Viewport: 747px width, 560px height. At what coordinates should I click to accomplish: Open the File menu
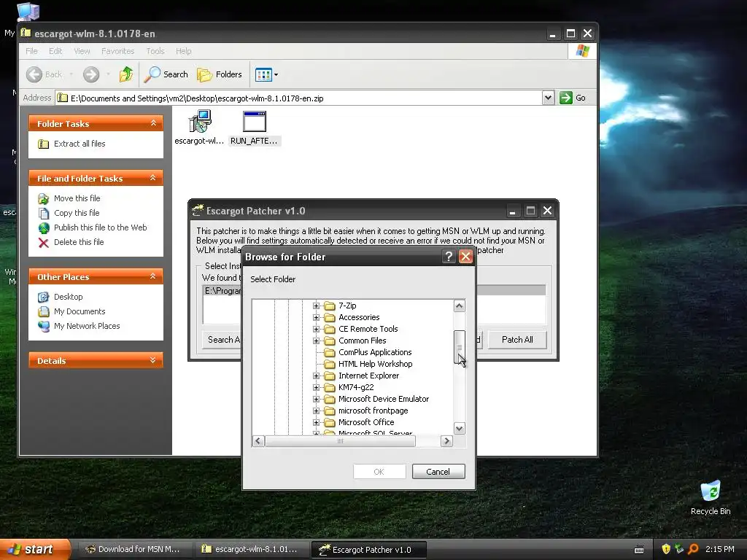31,51
